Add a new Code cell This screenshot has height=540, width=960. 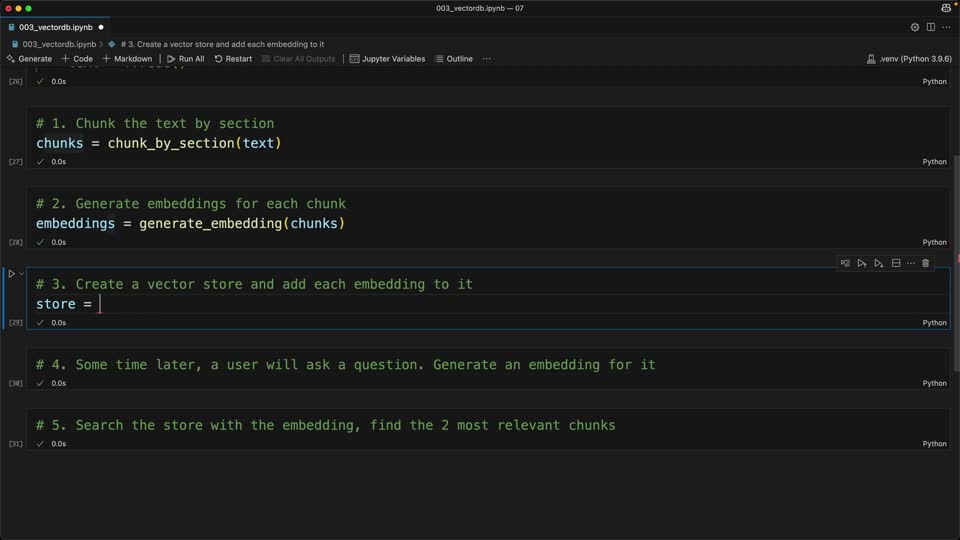pyautogui.click(x=77, y=59)
